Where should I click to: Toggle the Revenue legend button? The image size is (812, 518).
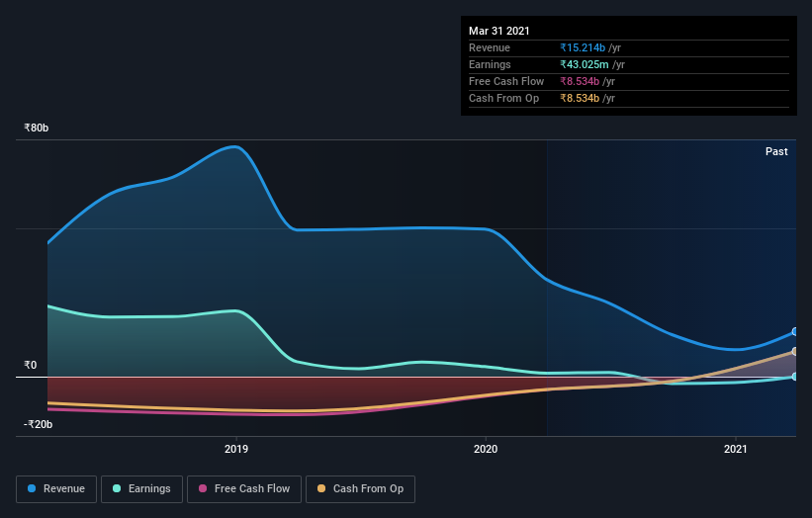point(56,489)
